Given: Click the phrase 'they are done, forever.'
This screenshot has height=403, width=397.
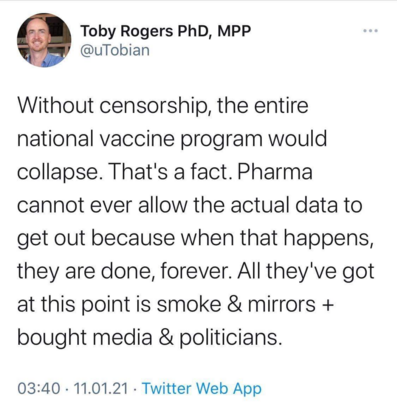Looking at the screenshot, I should 124,271.
